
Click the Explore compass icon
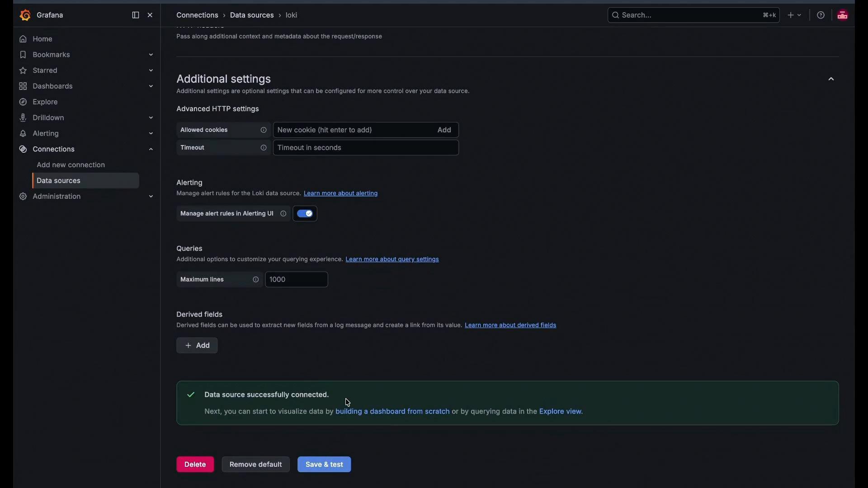(23, 102)
